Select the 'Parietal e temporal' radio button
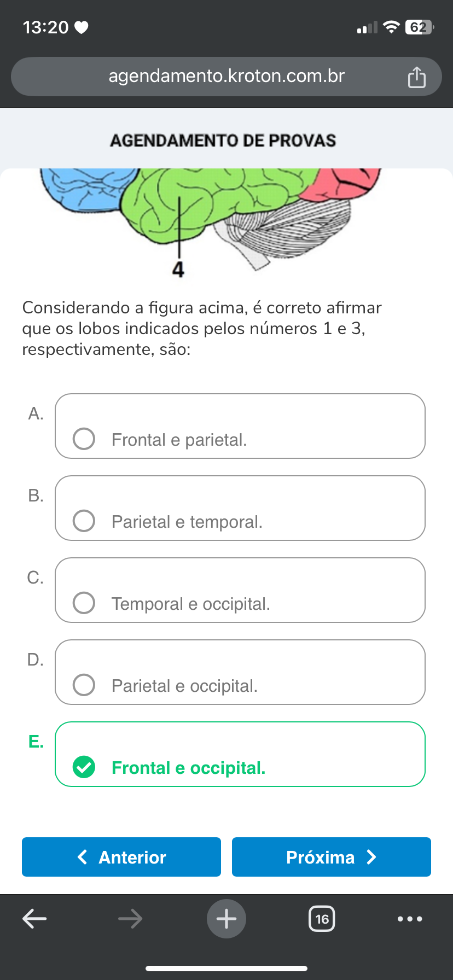 (84, 521)
